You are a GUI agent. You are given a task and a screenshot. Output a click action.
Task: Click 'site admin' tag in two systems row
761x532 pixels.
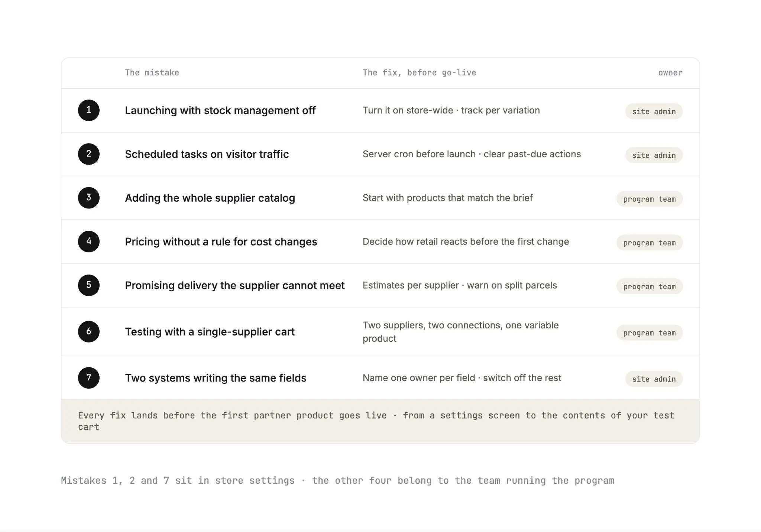click(654, 379)
